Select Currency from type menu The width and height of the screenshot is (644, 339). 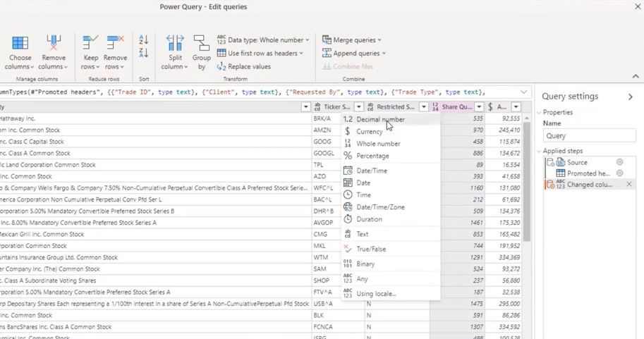(x=391, y=132)
